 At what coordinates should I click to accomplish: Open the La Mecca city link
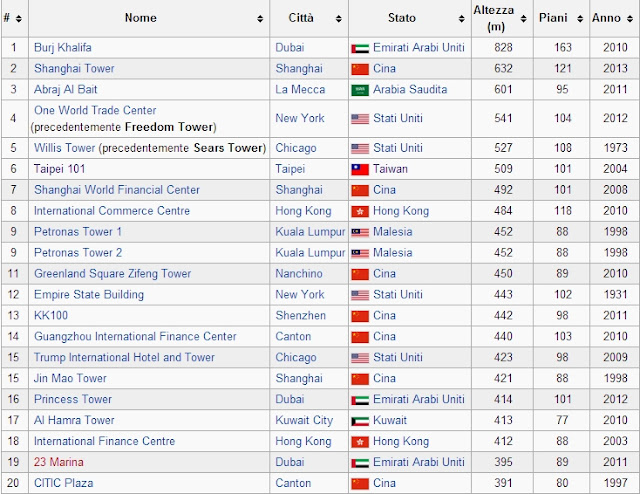[x=300, y=89]
